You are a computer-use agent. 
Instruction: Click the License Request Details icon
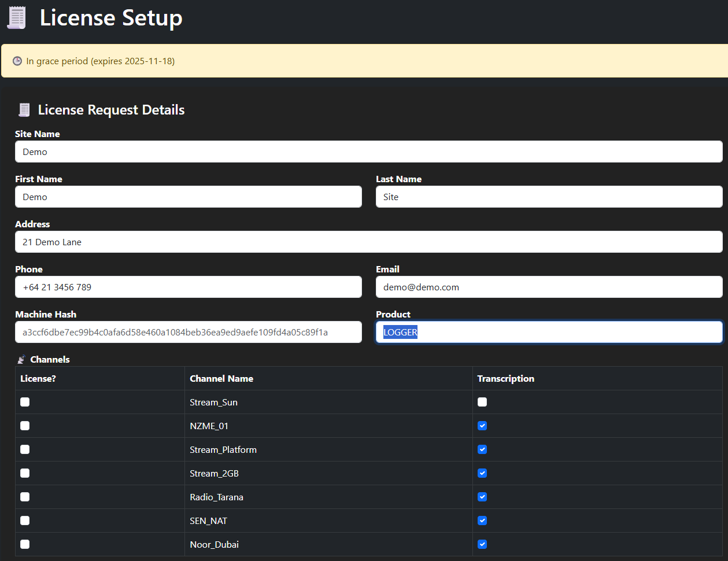tap(24, 110)
